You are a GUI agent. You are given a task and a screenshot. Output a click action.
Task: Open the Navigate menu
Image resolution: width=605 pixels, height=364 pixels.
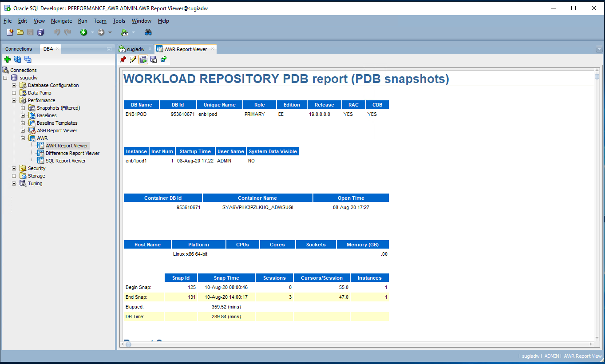coord(61,21)
